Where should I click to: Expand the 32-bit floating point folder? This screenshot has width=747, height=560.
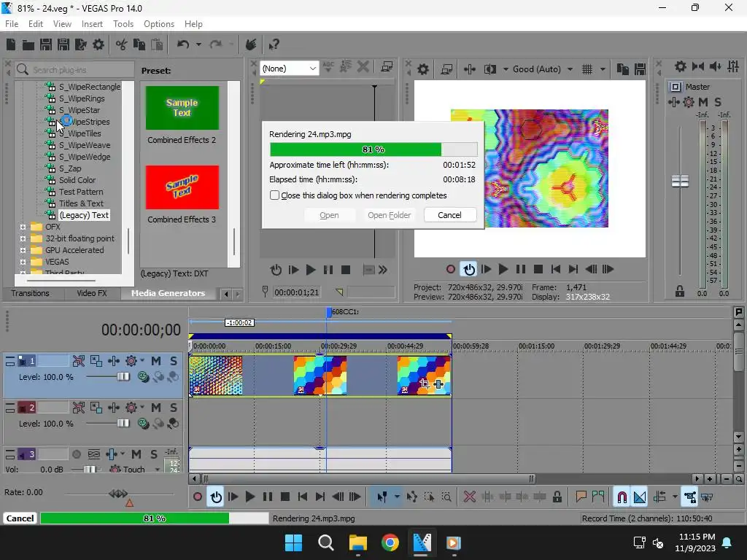(23, 238)
